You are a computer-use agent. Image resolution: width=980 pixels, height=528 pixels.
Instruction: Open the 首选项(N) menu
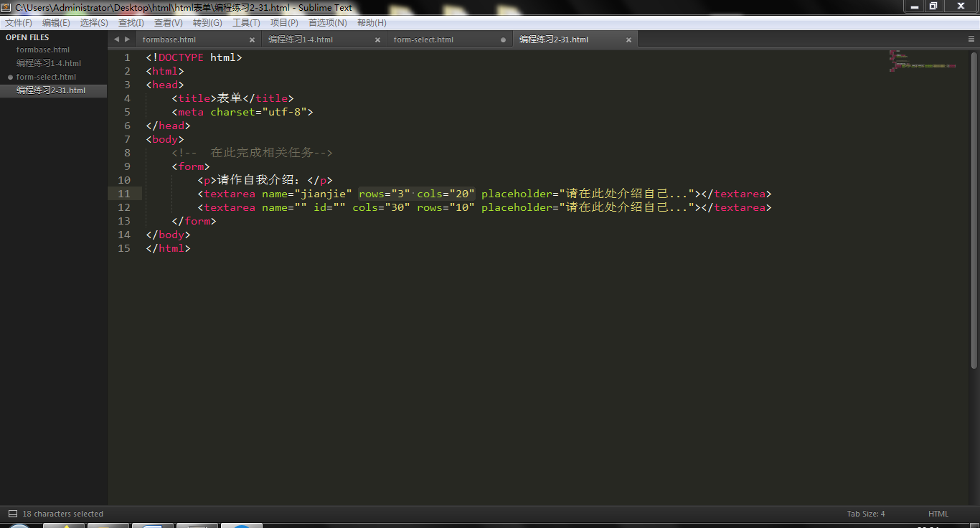[x=328, y=23]
